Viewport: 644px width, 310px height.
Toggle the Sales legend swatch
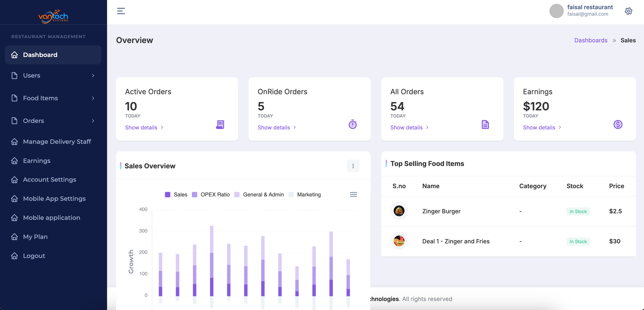click(168, 194)
